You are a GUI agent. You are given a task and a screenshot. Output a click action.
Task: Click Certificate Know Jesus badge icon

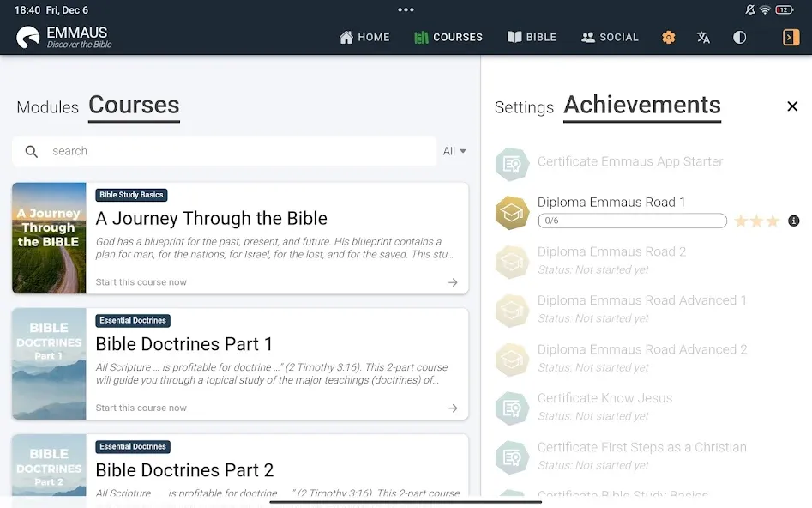[512, 408]
